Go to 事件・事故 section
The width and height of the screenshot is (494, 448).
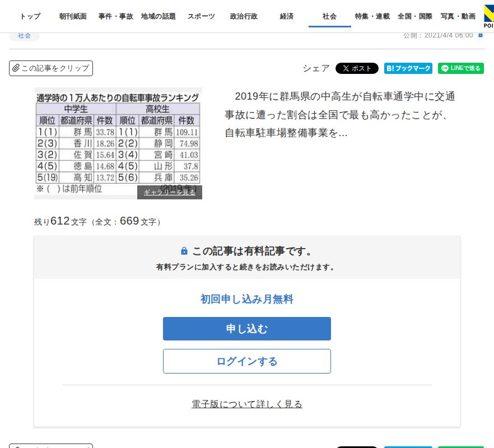[115, 16]
